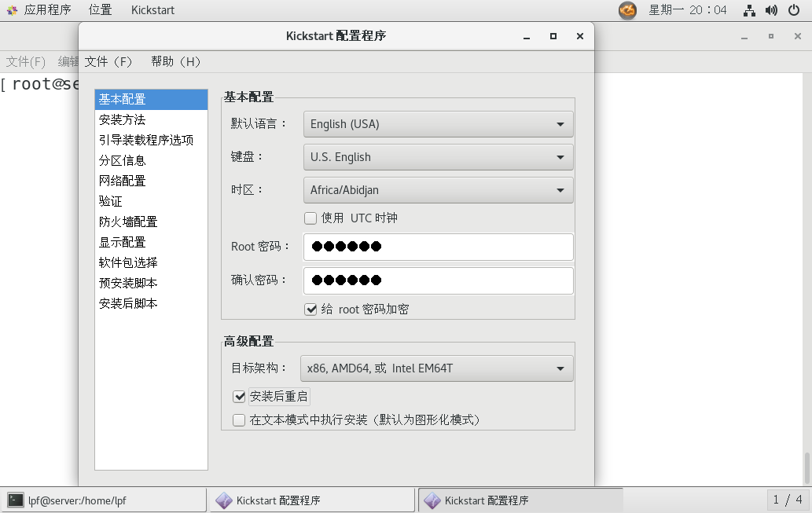Minimize the Kickstart 配置程序 window
812x513 pixels.
[x=527, y=36]
